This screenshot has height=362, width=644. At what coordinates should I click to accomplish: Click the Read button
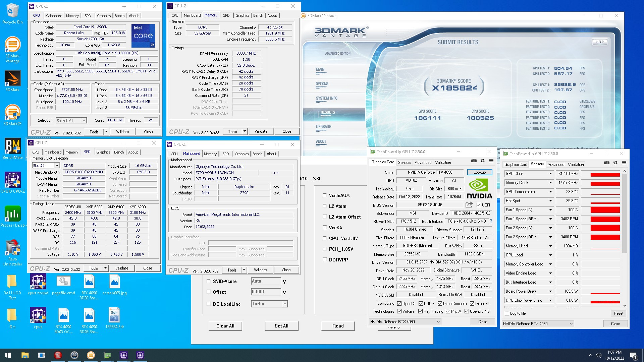[338, 326]
